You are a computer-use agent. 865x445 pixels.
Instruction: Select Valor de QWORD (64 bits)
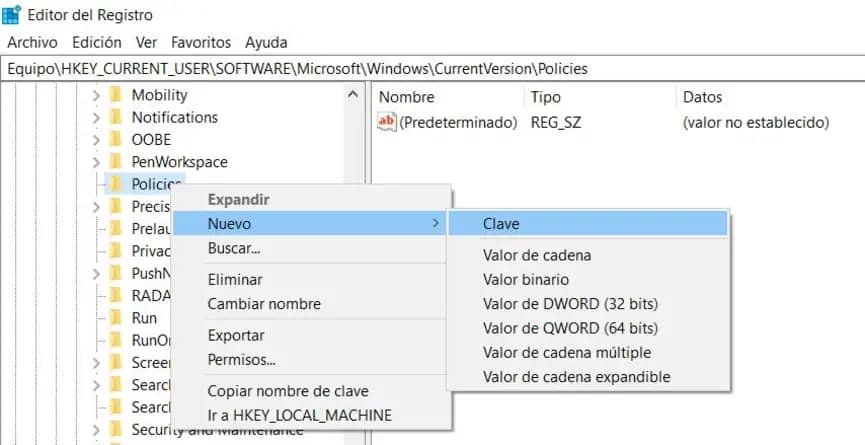[x=588, y=328]
